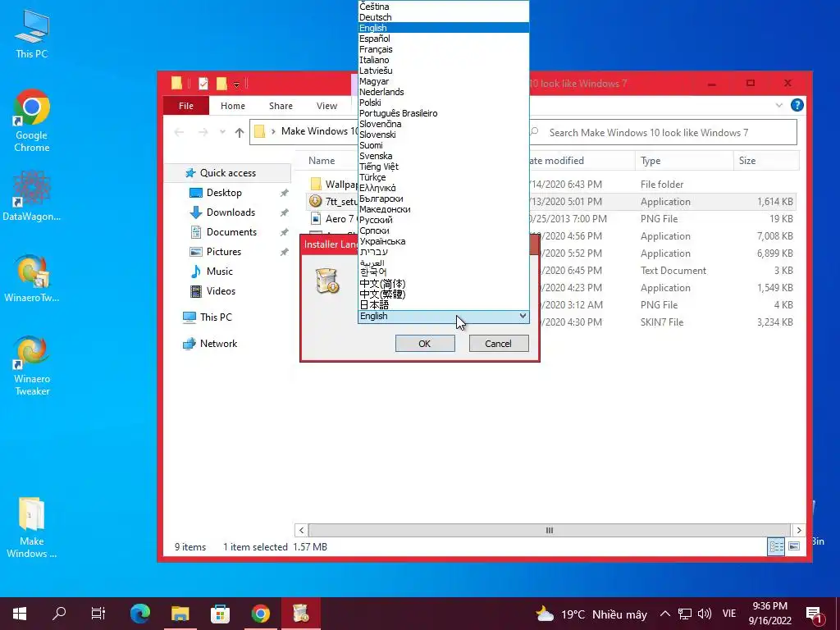Click the network tray icon
This screenshot has height=630, width=840.
click(x=685, y=614)
